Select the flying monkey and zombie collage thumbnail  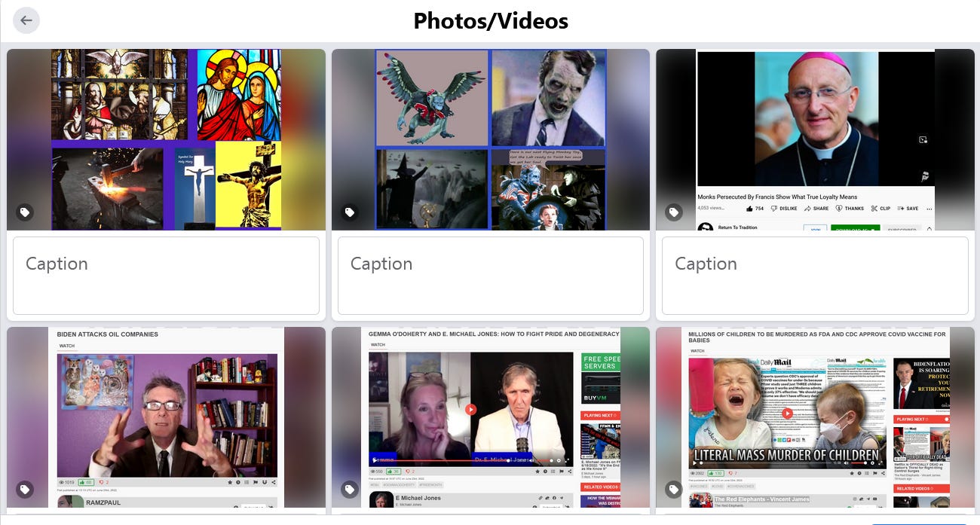[491, 139]
